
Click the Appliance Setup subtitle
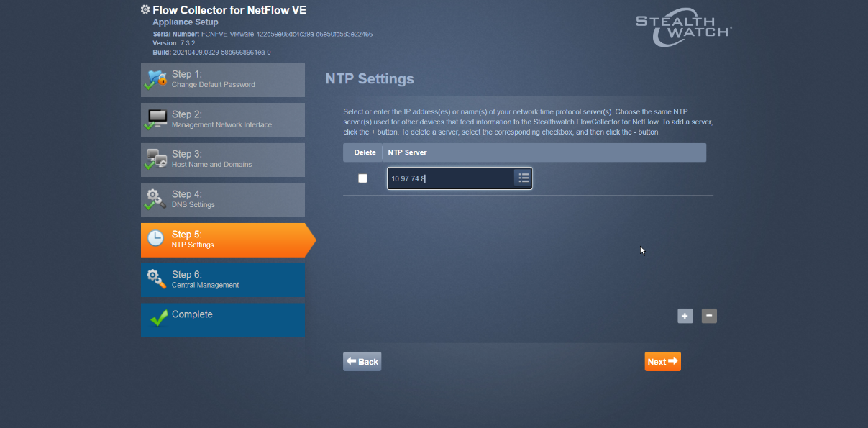186,22
